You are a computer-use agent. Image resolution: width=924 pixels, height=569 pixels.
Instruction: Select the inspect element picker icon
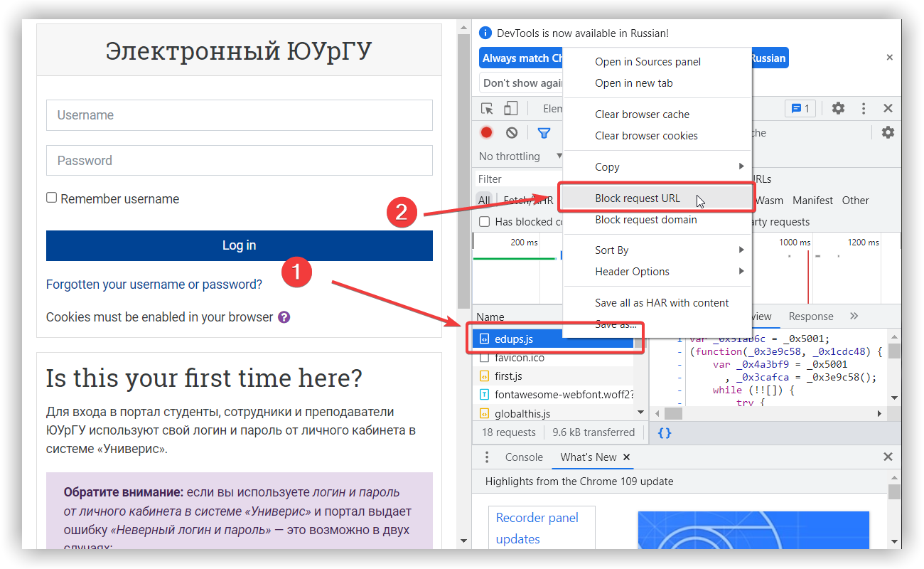click(x=487, y=108)
